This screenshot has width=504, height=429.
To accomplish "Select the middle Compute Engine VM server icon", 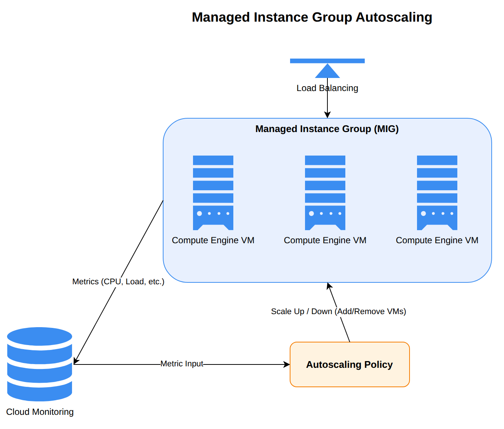I will point(325,193).
